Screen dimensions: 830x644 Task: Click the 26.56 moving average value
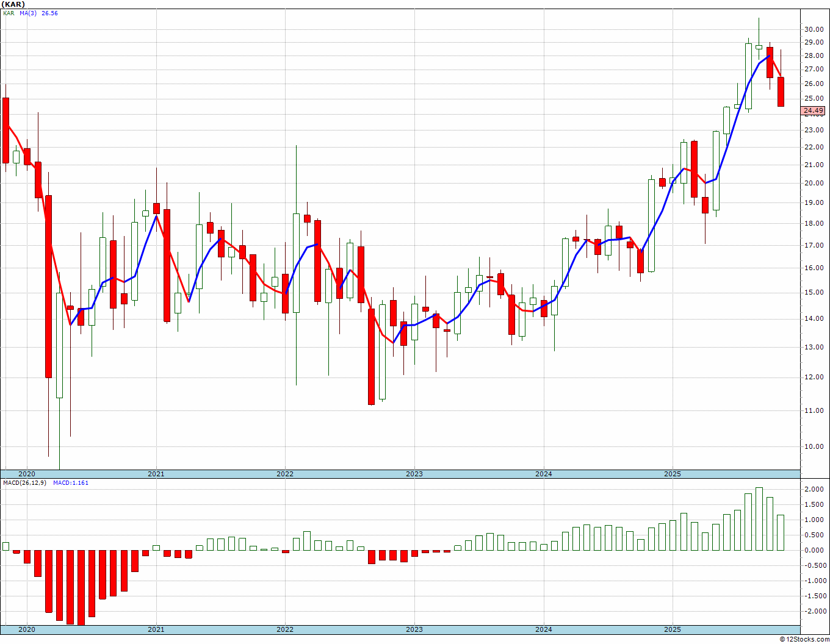[x=49, y=13]
